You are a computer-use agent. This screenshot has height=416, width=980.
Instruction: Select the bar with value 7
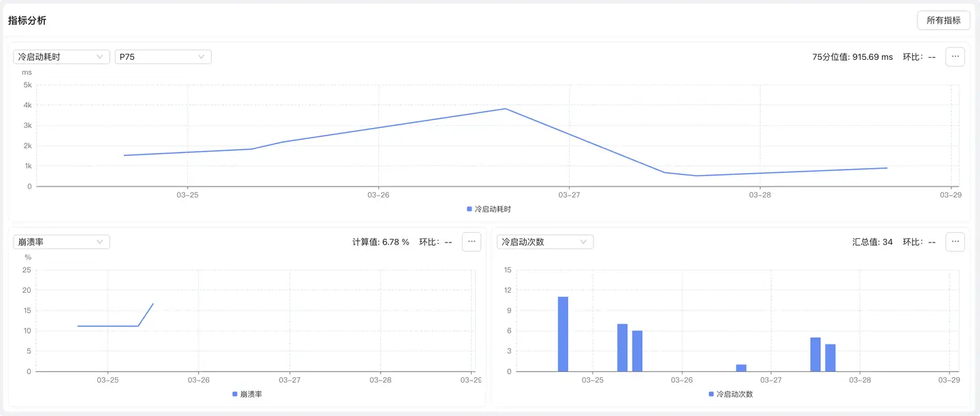(622, 347)
